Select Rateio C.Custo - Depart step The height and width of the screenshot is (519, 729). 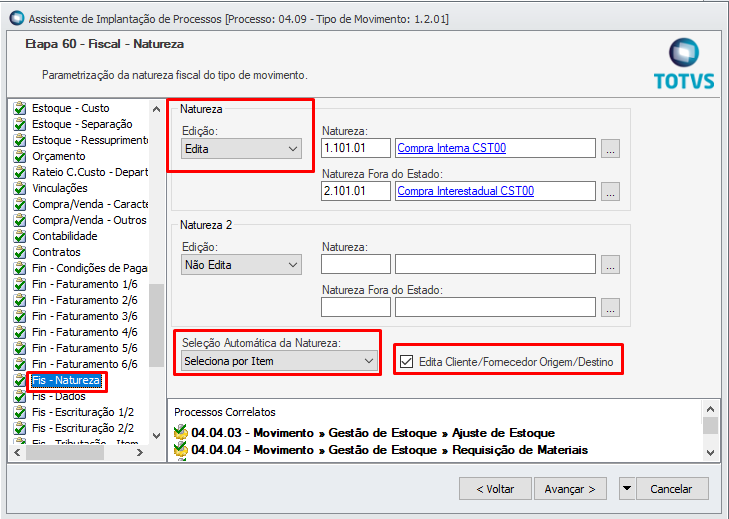tap(90, 172)
